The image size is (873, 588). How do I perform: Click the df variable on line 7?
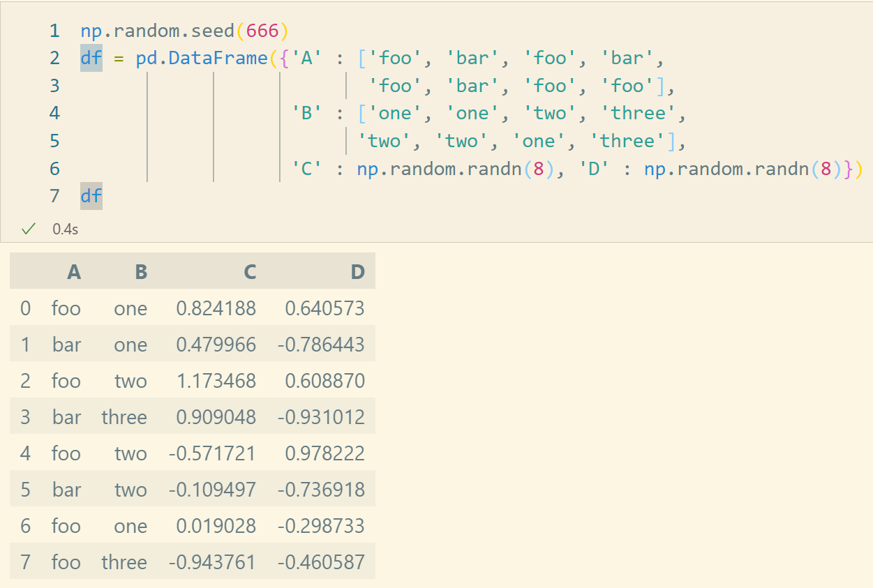91,196
